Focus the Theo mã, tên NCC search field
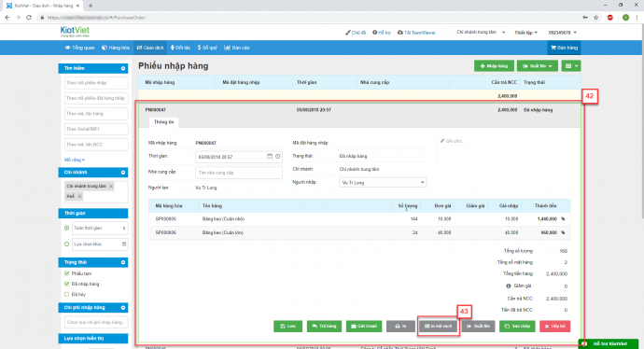Screen dimensions: 644x349 [x=96, y=145]
